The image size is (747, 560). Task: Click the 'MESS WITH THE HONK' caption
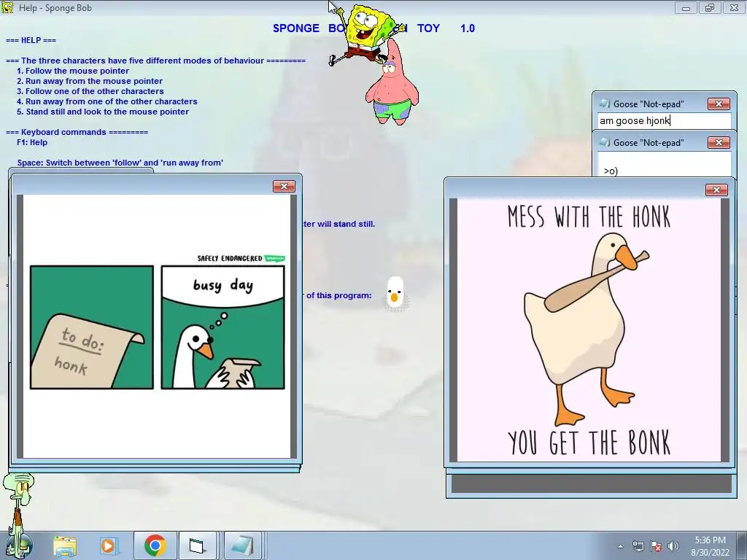pos(589,217)
